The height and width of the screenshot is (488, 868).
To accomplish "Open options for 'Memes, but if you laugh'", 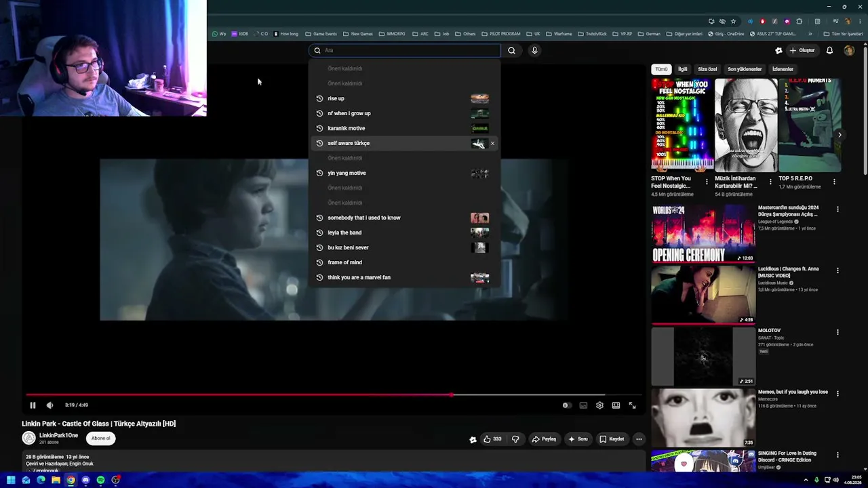I will (837, 393).
